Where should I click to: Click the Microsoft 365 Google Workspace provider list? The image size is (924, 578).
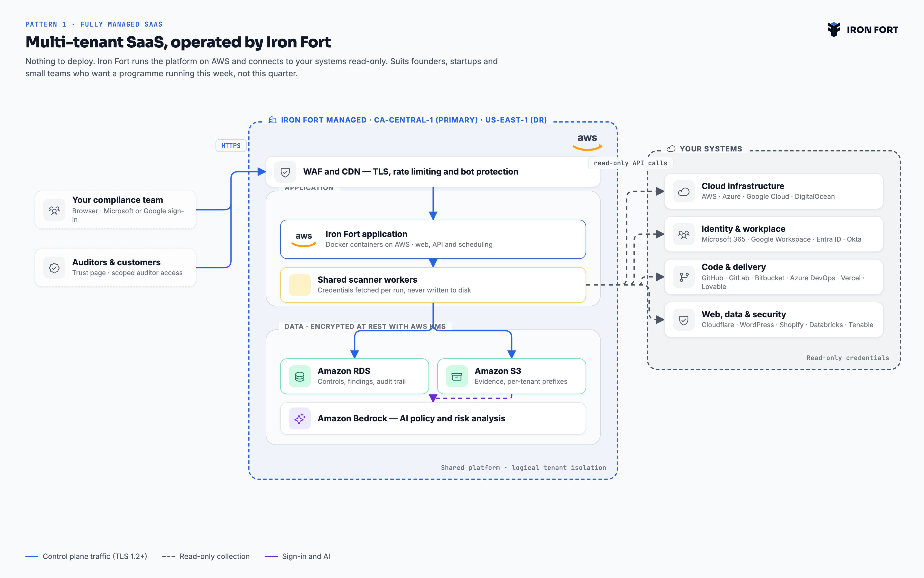pyautogui.click(x=781, y=239)
